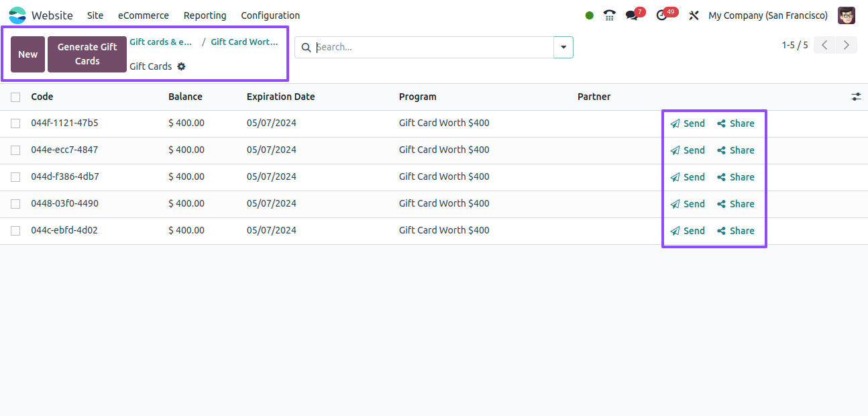Open the eCommerce menu
The height and width of the screenshot is (416, 868).
click(144, 15)
